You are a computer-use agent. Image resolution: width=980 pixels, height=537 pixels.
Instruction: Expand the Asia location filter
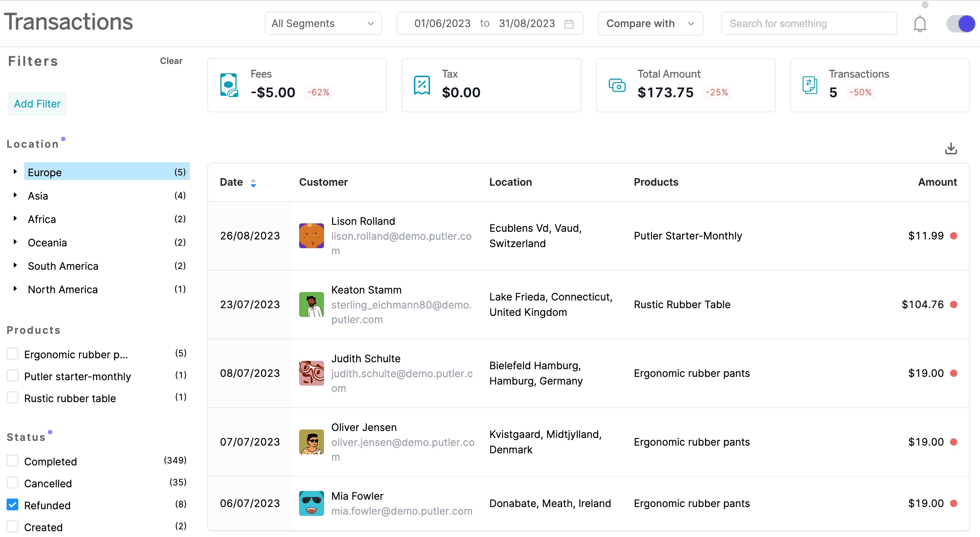point(15,196)
